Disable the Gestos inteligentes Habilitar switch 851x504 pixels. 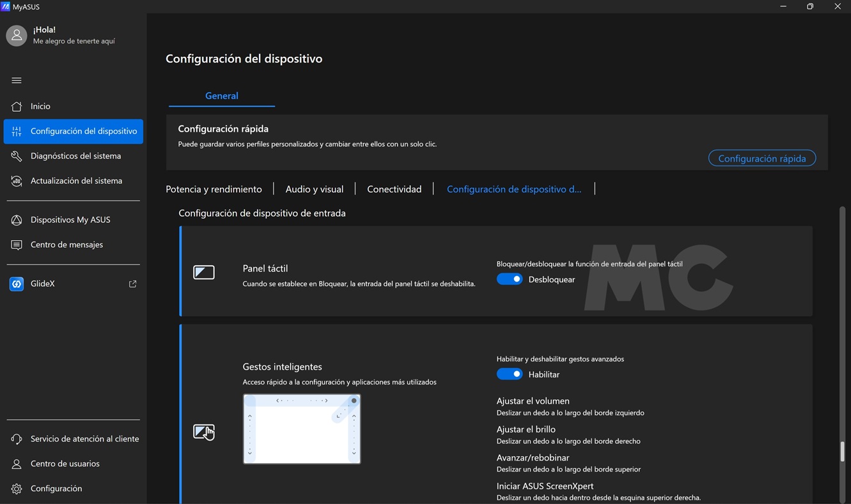pyautogui.click(x=510, y=374)
